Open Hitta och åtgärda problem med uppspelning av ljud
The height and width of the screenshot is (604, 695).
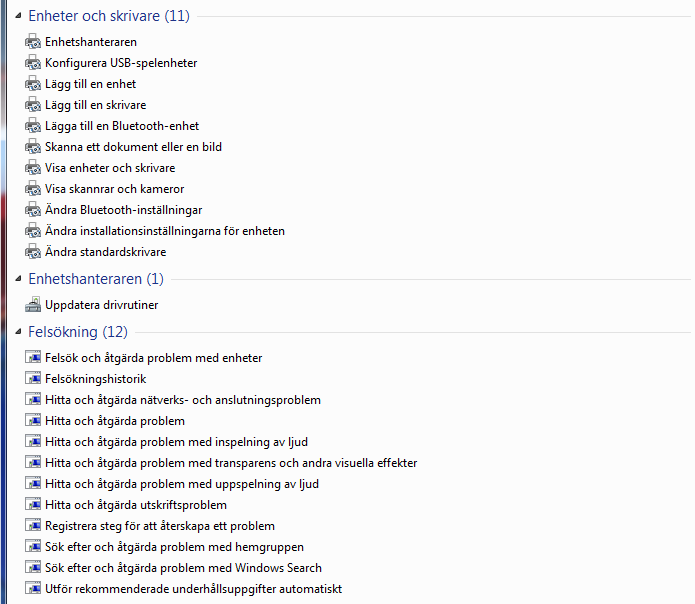point(182,484)
